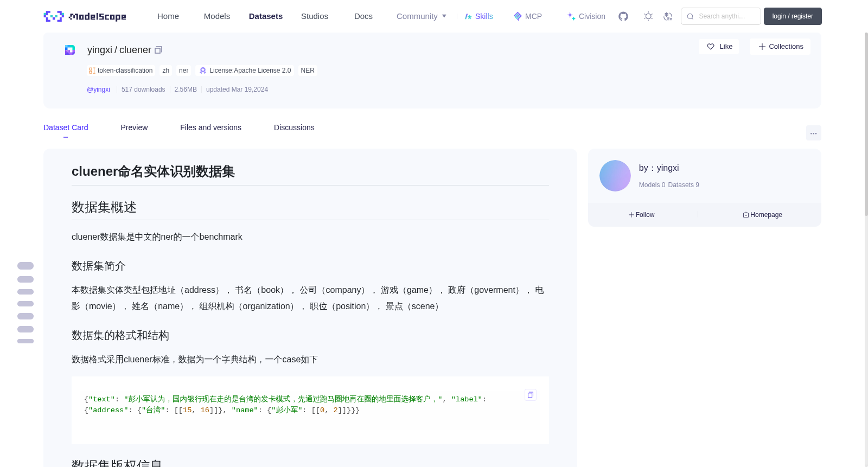The image size is (868, 467).
Task: Click the login / register button
Action: (x=793, y=16)
